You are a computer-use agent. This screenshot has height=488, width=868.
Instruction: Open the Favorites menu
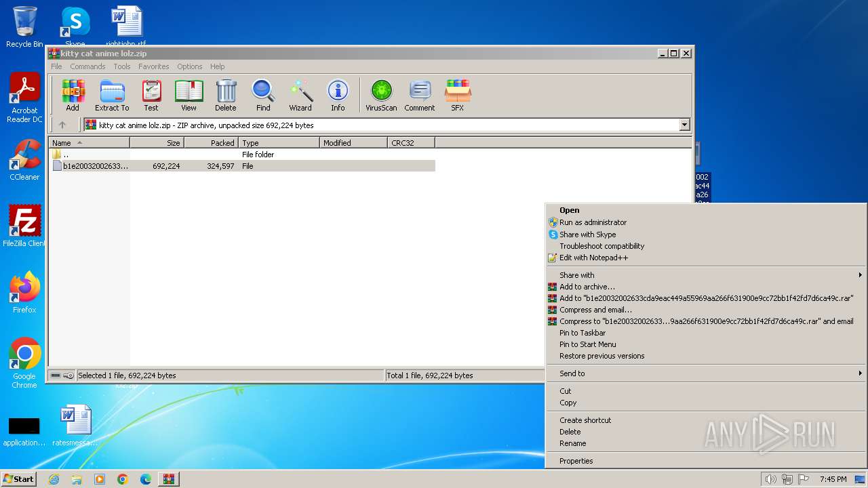[x=154, y=66]
